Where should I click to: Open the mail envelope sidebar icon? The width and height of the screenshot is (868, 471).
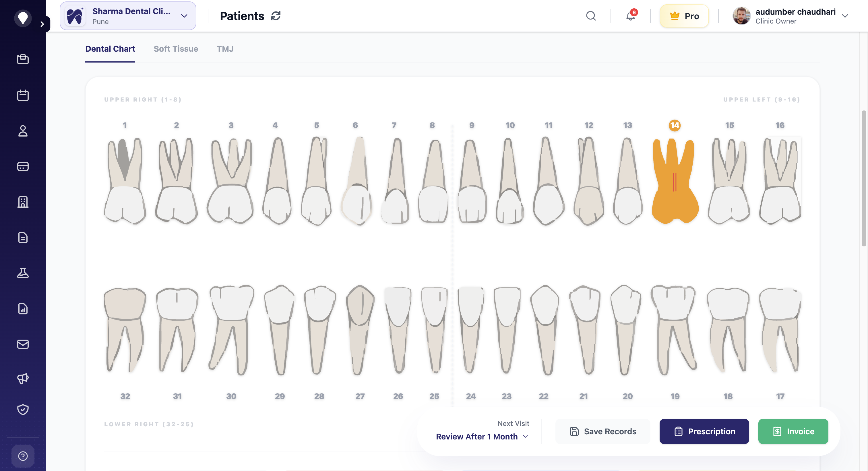(23, 344)
